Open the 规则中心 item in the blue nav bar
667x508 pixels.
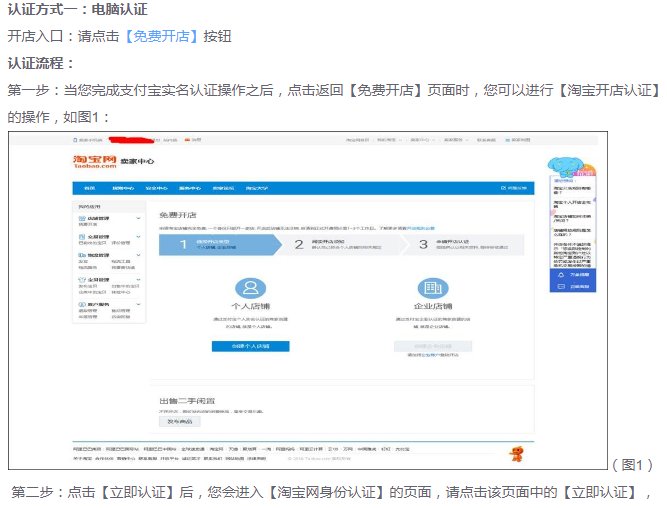coord(123,188)
